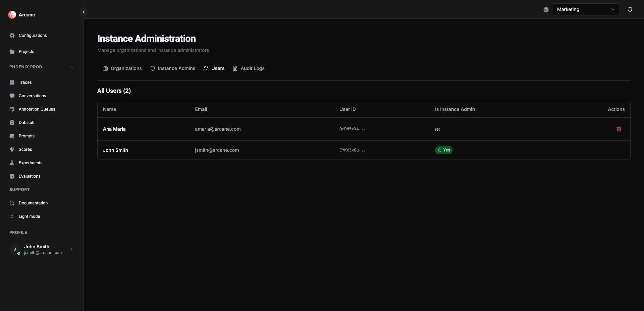Open the Configurations settings
This screenshot has width=644, height=311.
click(x=32, y=35)
